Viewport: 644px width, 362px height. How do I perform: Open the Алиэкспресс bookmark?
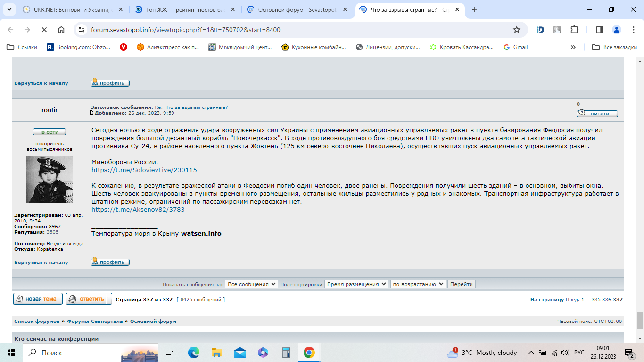(168, 47)
